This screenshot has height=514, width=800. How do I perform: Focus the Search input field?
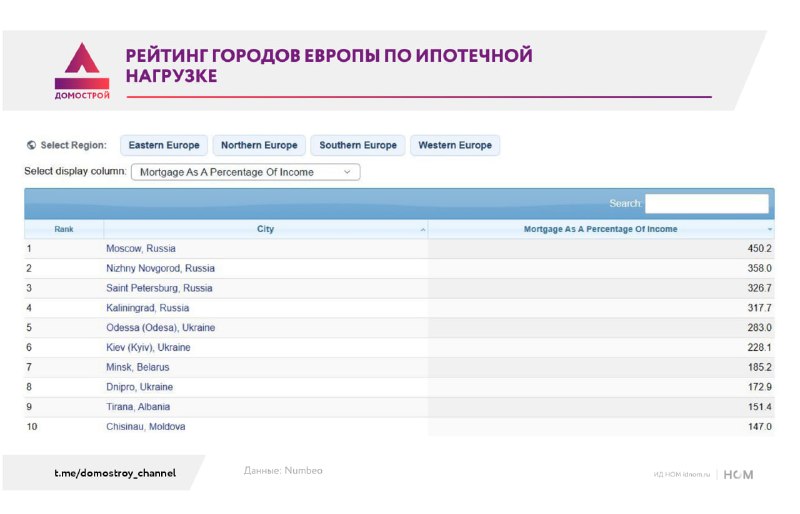coord(707,203)
